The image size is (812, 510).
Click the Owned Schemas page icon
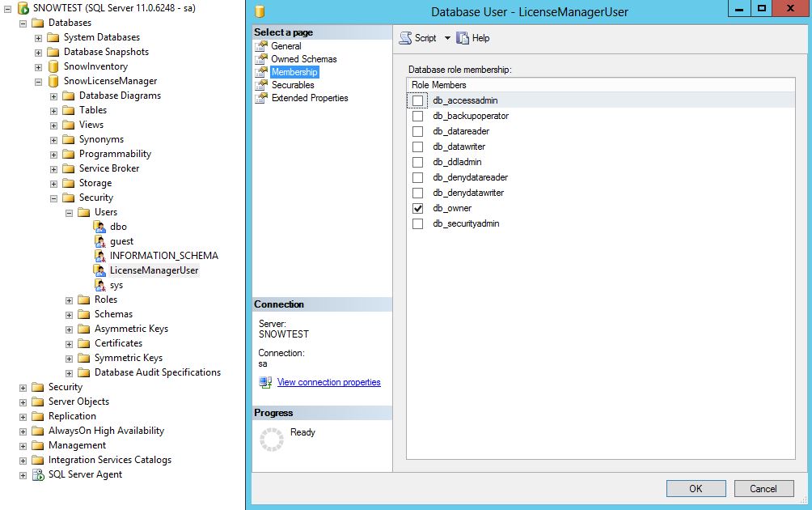261,59
